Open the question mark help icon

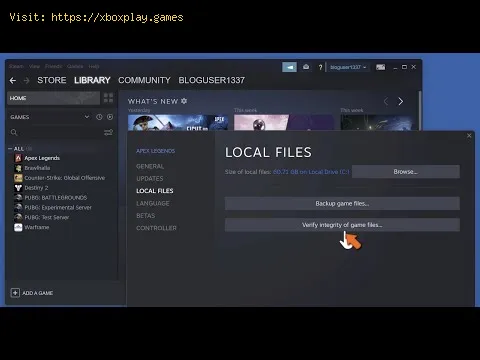(320, 67)
